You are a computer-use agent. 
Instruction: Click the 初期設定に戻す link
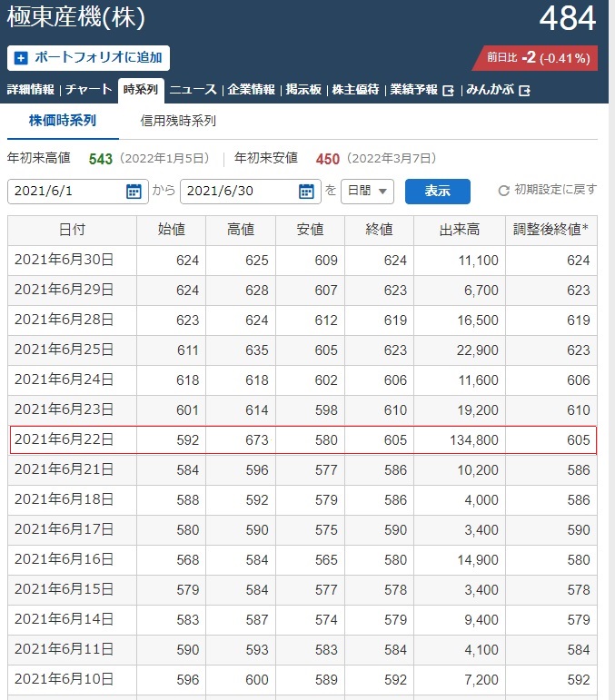tap(555, 190)
